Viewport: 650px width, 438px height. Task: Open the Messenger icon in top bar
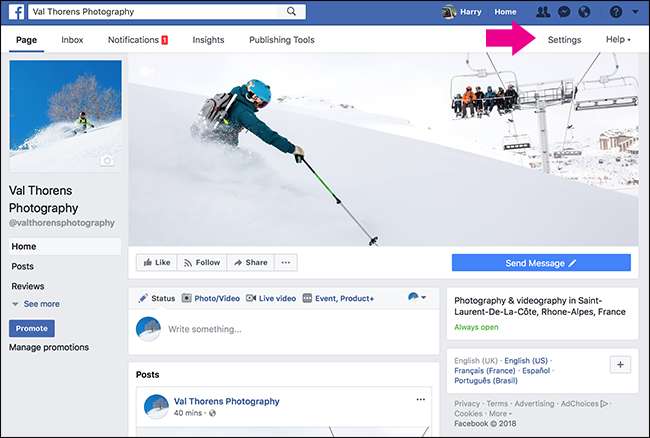tap(564, 12)
